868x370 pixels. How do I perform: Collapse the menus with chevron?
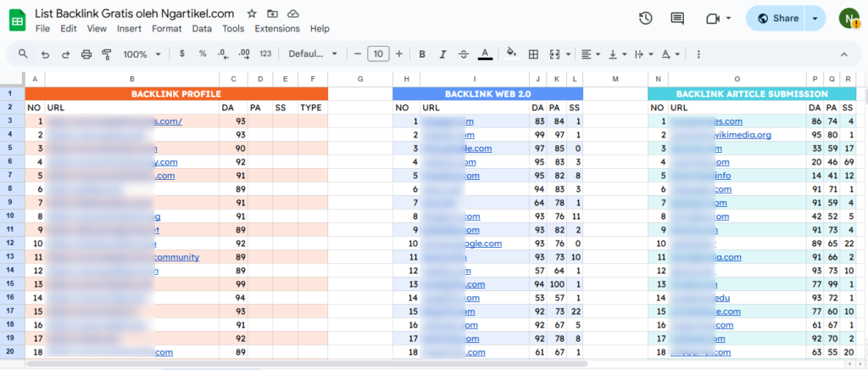(x=844, y=54)
